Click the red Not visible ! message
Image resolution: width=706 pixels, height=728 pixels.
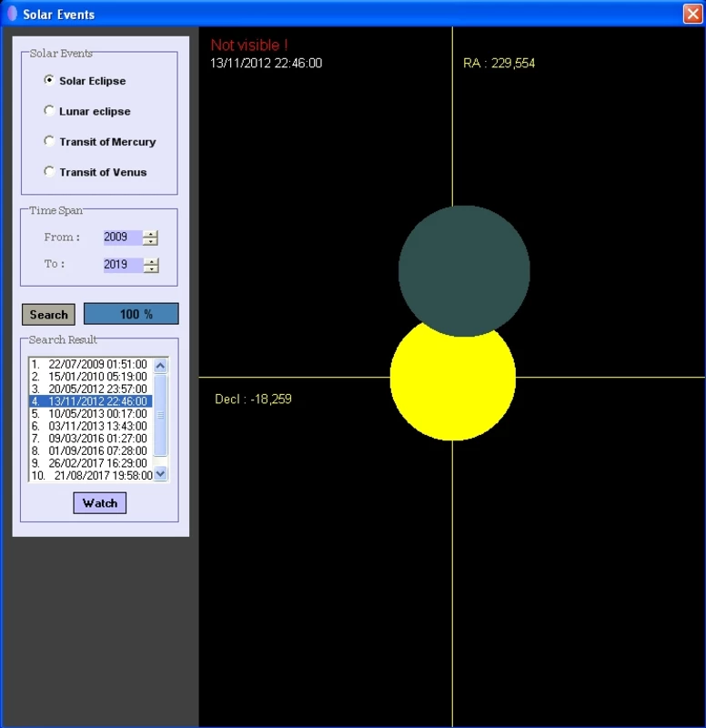(x=249, y=45)
